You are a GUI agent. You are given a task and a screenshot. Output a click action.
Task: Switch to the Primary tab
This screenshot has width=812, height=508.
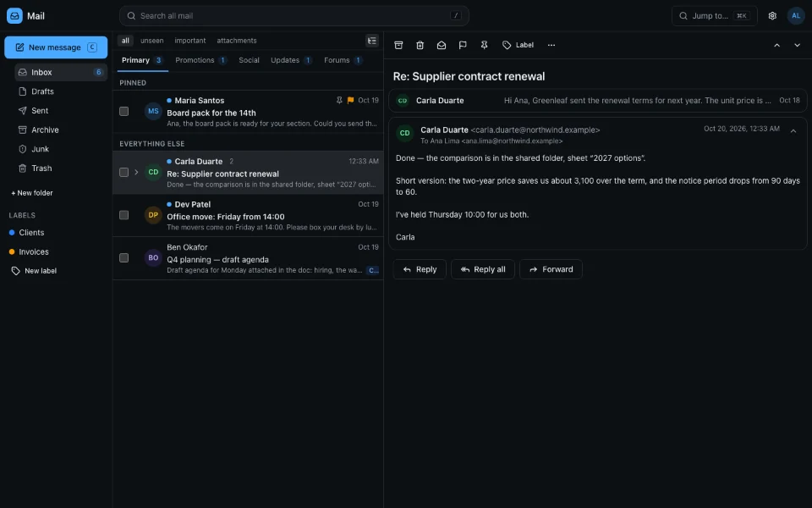click(142, 60)
